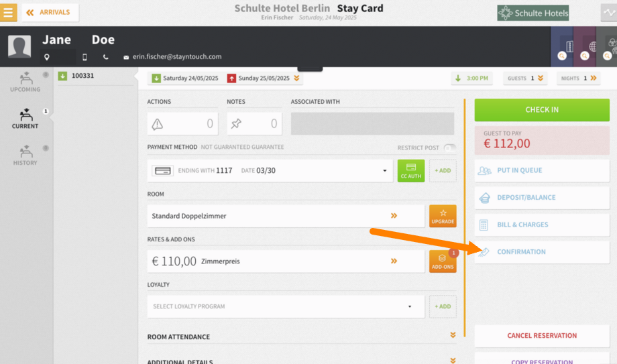Click the Guest to Pay amount

click(x=542, y=140)
